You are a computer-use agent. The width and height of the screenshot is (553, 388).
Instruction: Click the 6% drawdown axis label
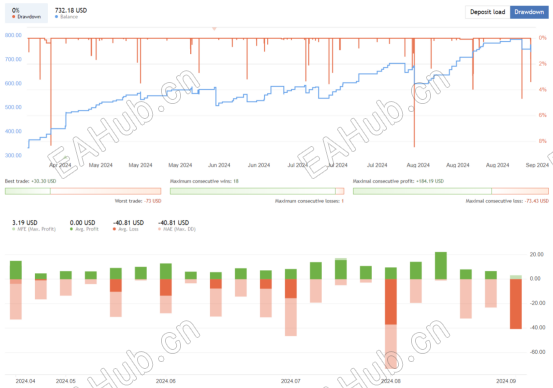tap(542, 115)
